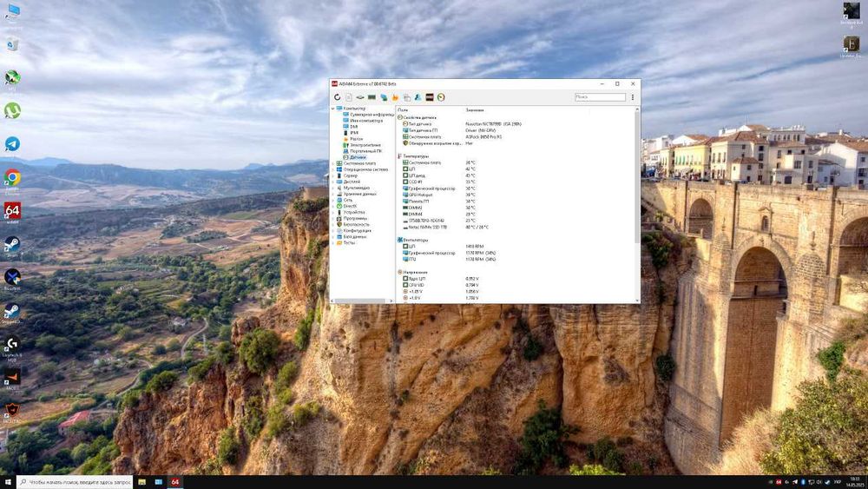
Task: Click the Report page icon in AIDA64 toolbar
Action: [x=349, y=97]
